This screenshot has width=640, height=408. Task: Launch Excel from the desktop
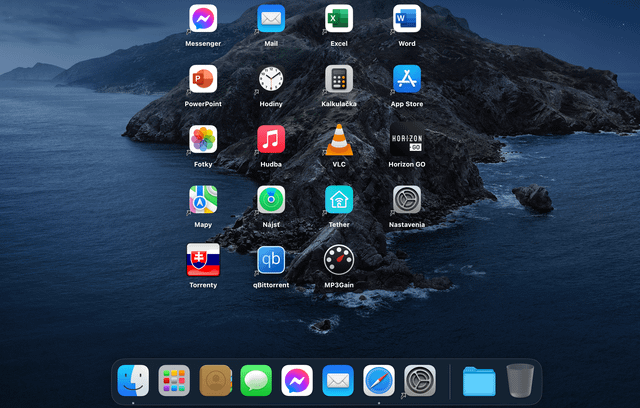(x=339, y=18)
